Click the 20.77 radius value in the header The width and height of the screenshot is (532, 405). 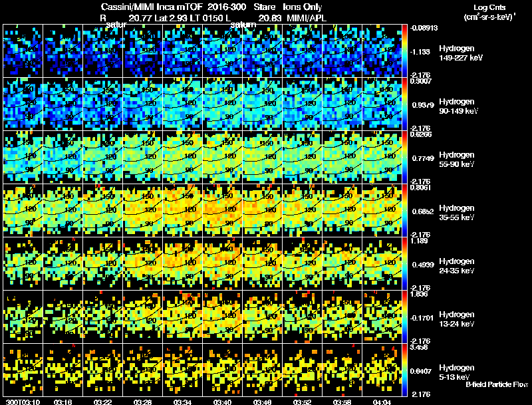(140, 18)
